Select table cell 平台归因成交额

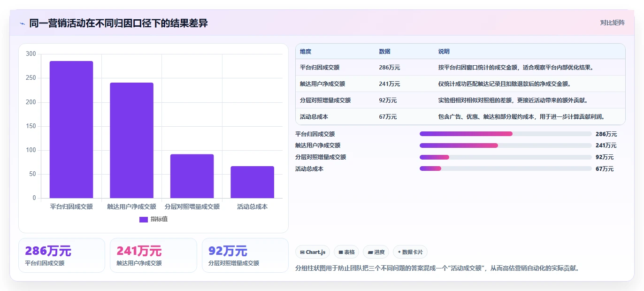coord(320,68)
